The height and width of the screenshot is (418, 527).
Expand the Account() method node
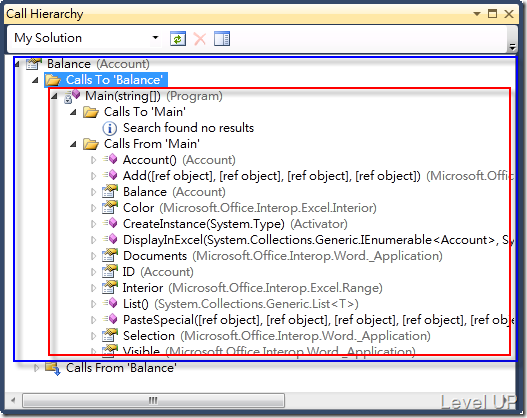point(93,160)
